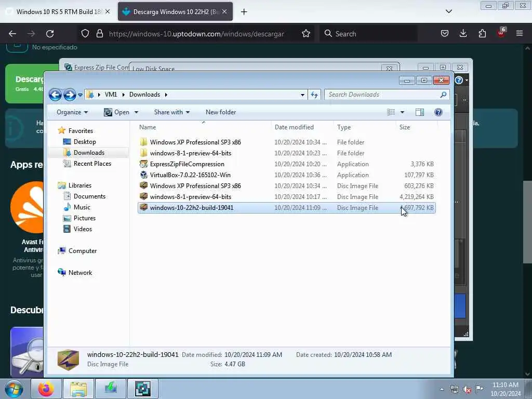Open Windows Start menu
The image size is (532, 399).
point(14,389)
